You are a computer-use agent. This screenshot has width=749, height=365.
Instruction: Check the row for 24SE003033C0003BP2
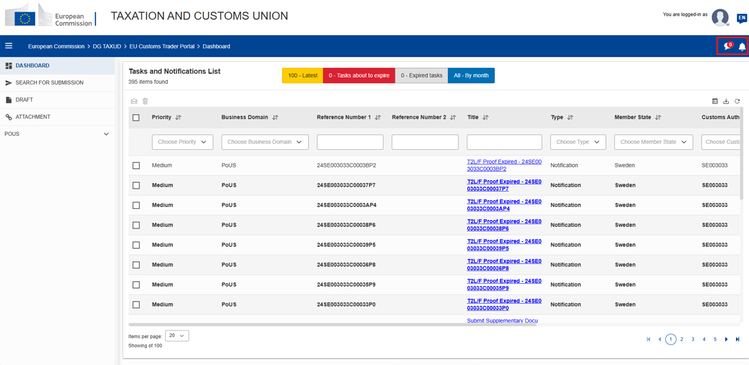click(136, 165)
